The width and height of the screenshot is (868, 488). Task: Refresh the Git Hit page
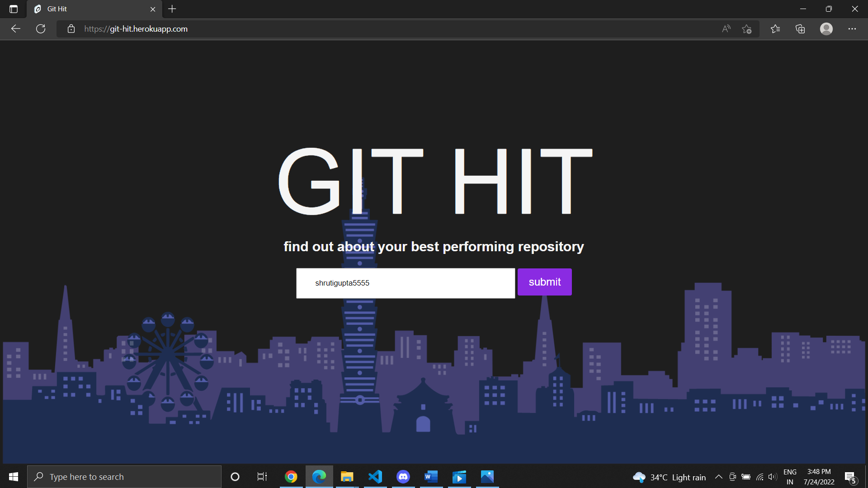point(41,29)
